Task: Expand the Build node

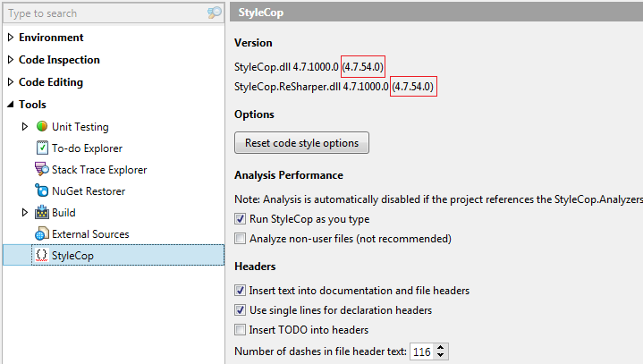Action: pos(25,212)
